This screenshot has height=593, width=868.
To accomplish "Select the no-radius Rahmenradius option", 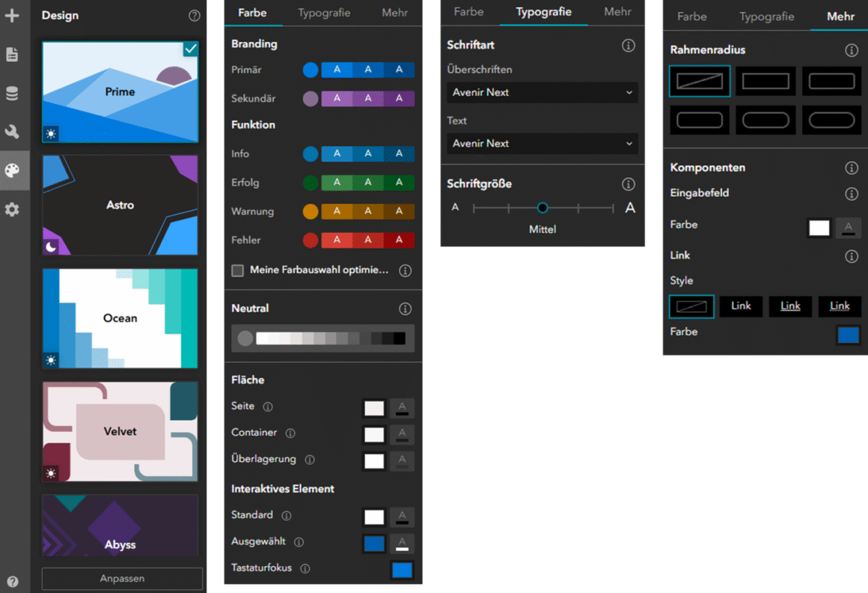I will (700, 82).
